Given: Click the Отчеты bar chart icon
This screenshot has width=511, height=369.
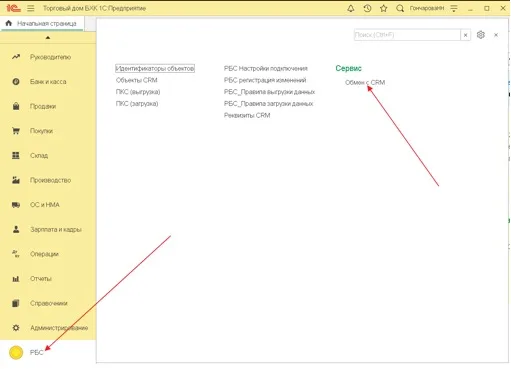Looking at the screenshot, I should tap(16, 279).
